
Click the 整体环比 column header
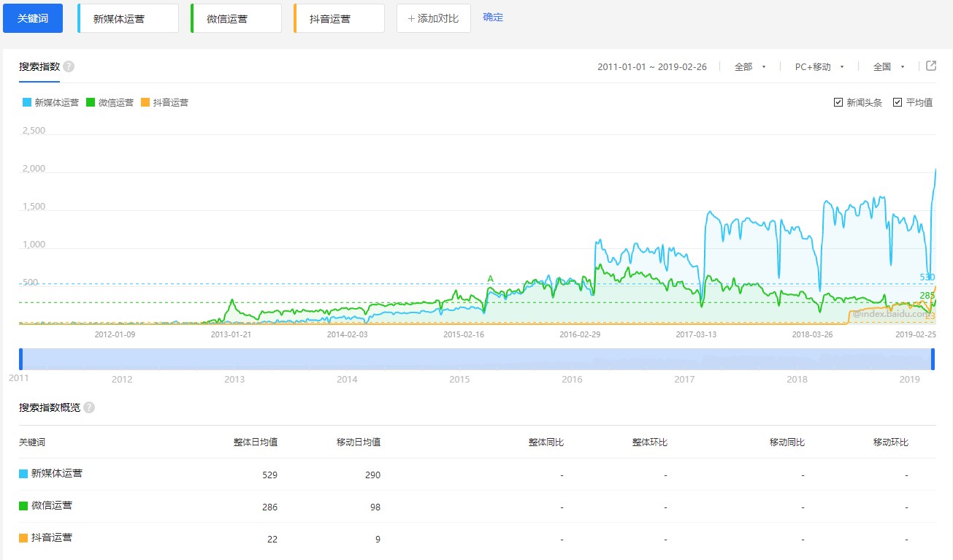point(650,442)
